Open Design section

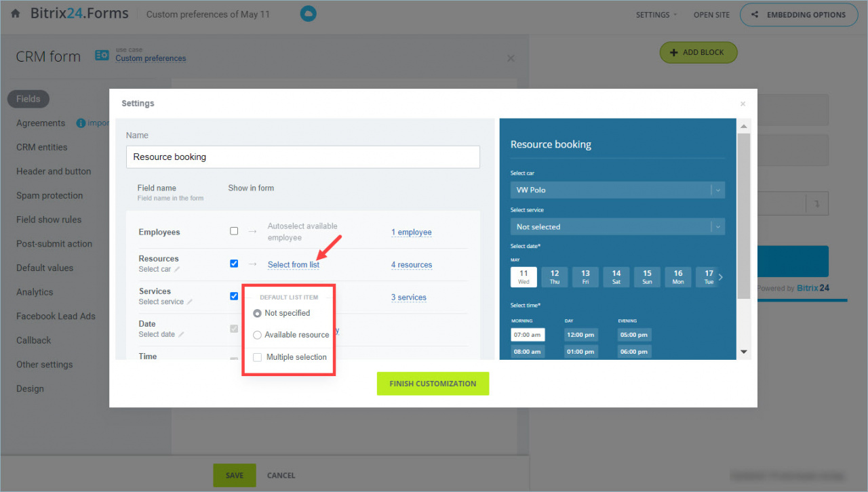(30, 389)
